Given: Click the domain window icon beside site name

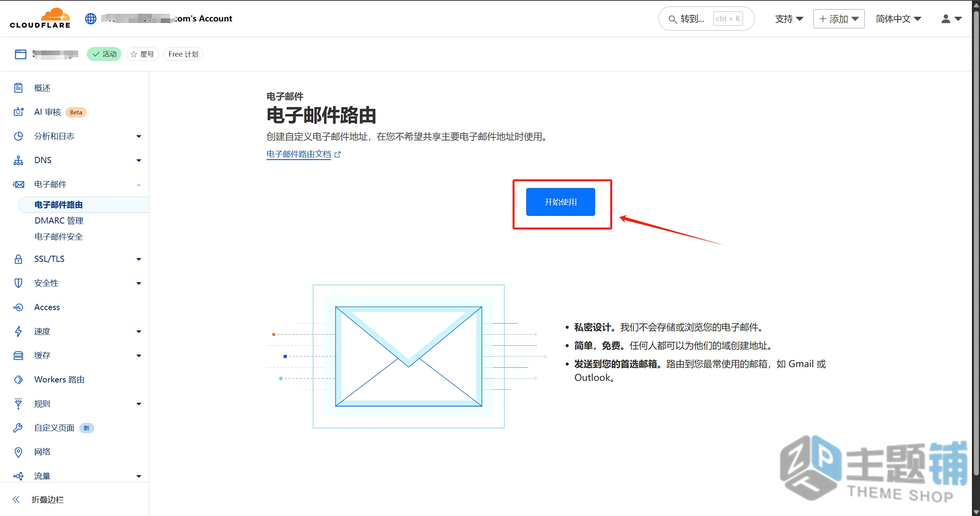Looking at the screenshot, I should pyautogui.click(x=21, y=54).
